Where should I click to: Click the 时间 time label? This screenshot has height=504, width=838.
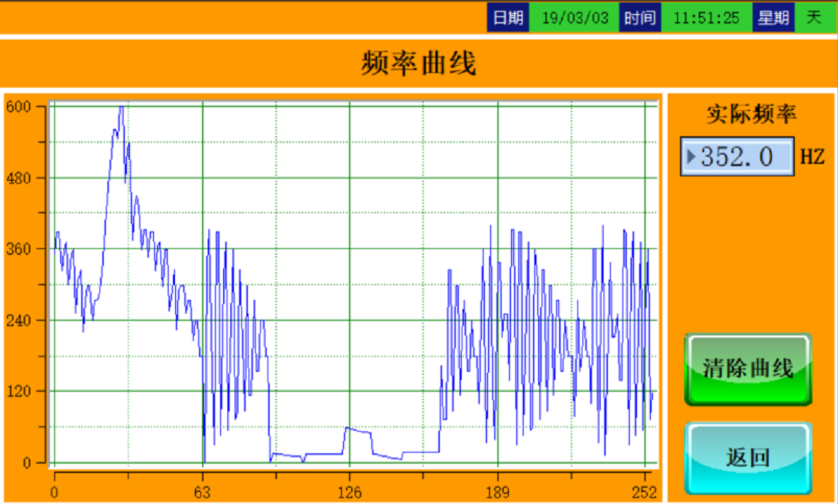(x=640, y=18)
